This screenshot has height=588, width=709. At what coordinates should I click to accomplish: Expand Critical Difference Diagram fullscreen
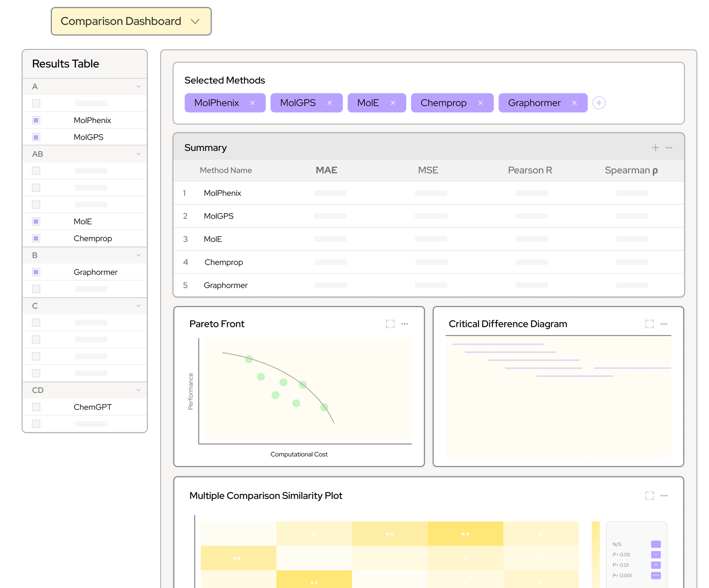point(649,324)
